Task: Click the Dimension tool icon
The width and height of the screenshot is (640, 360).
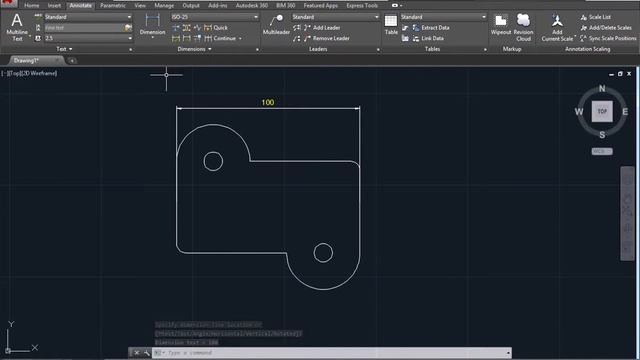Action: [x=152, y=20]
